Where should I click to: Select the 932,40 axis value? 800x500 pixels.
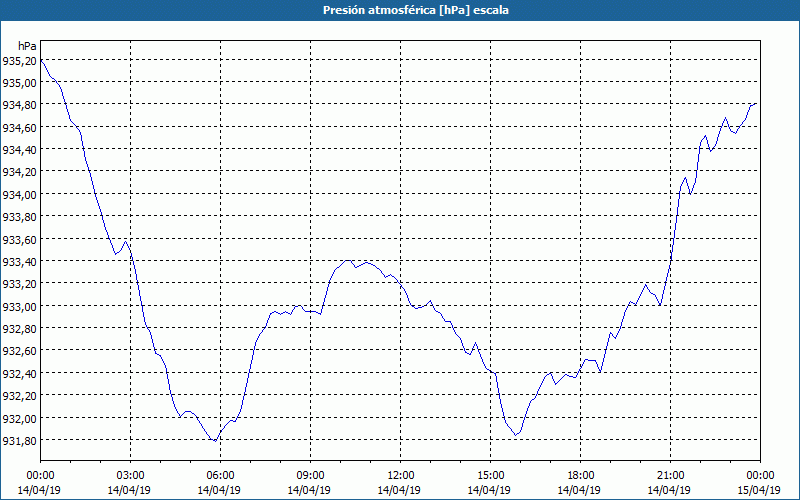coord(19,374)
